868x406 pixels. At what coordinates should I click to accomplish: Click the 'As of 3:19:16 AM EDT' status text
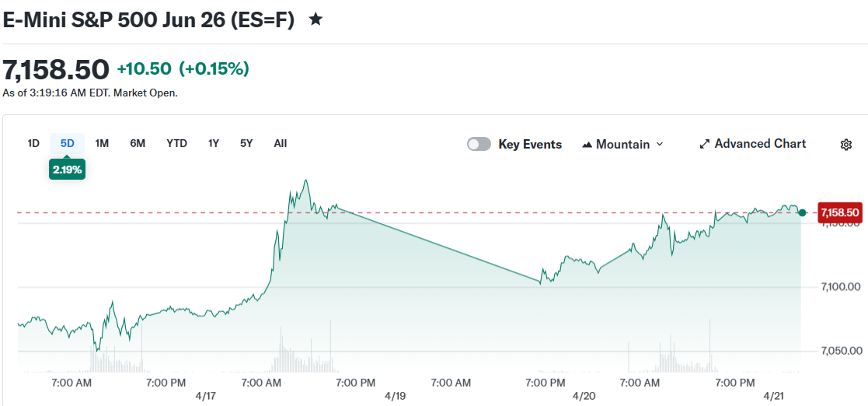pos(90,93)
